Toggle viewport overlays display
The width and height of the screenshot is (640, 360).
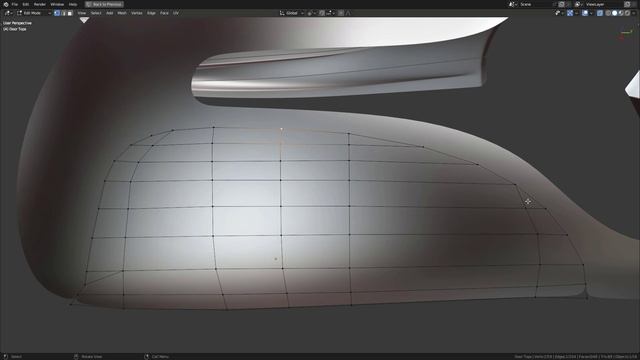tap(585, 13)
